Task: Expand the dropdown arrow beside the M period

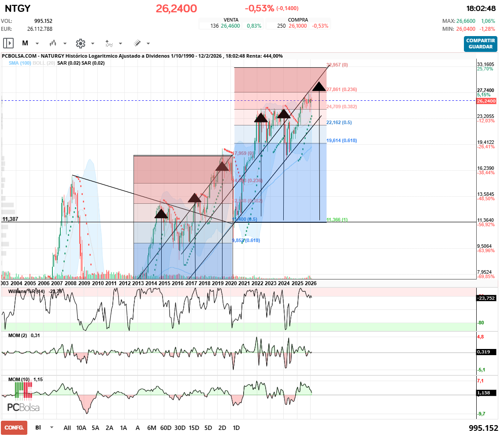Action: pos(37,44)
